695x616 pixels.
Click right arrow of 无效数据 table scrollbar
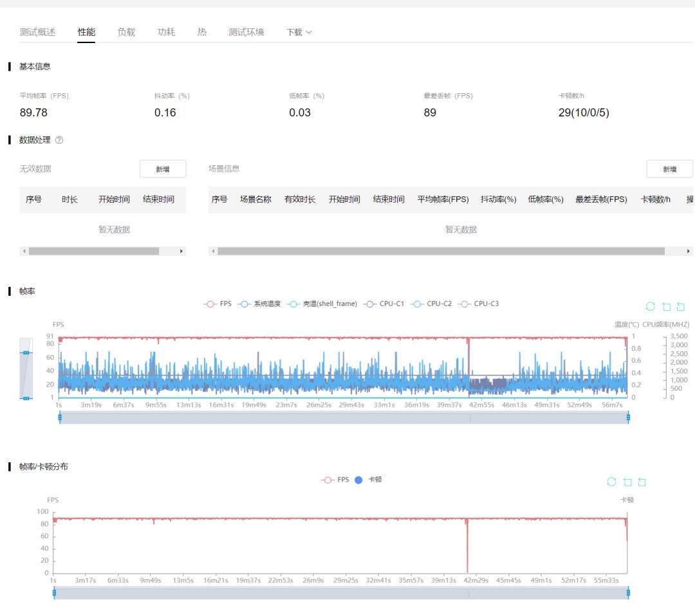tap(181, 251)
